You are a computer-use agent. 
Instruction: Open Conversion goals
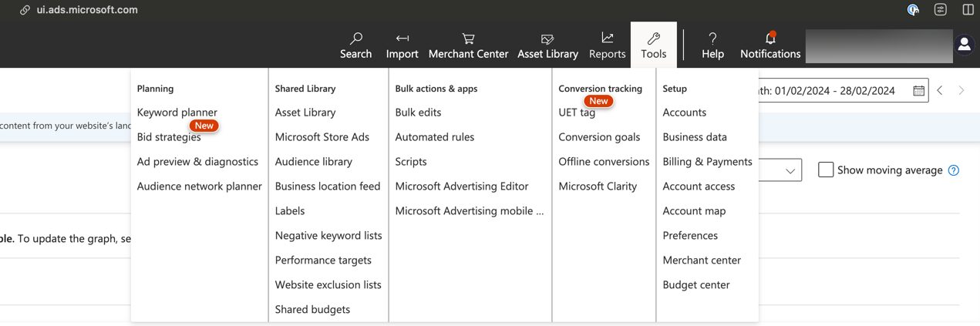[x=599, y=137]
